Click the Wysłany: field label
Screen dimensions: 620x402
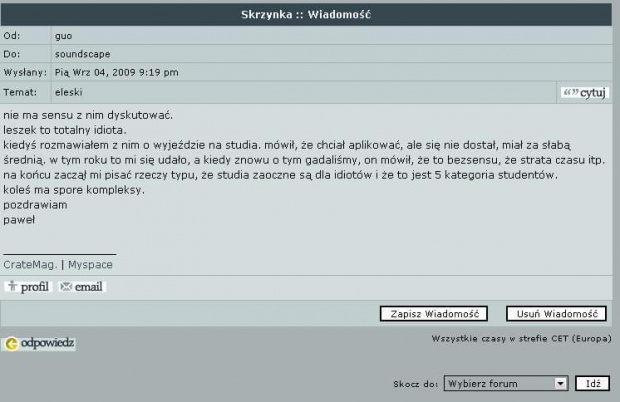[x=23, y=73]
